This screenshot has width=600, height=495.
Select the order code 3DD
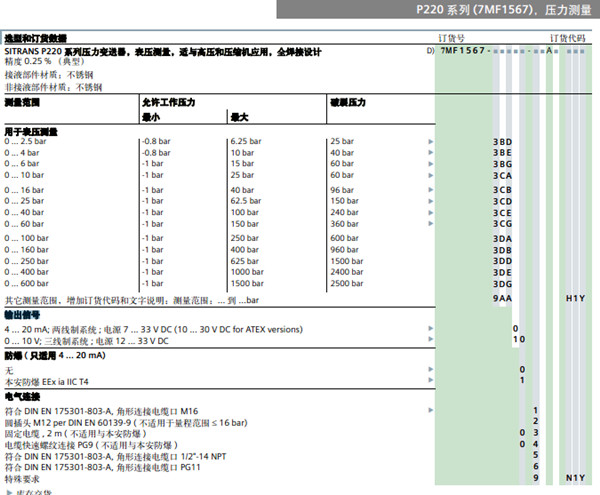pos(502,261)
